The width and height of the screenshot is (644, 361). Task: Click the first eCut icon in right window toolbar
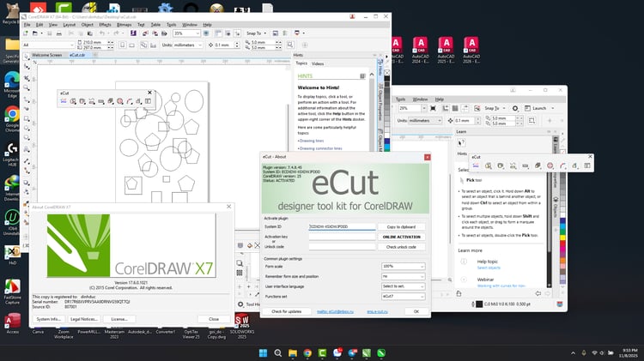pos(476,165)
